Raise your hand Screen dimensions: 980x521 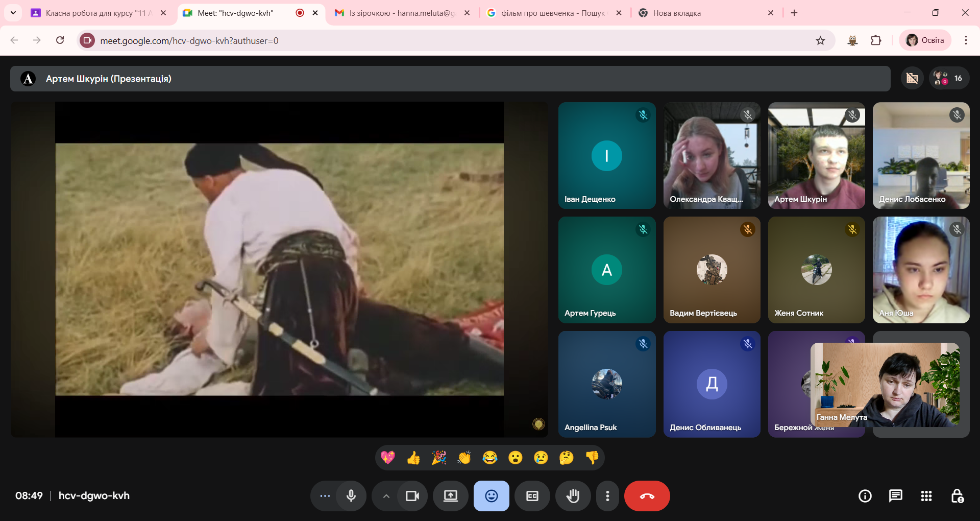tap(573, 496)
